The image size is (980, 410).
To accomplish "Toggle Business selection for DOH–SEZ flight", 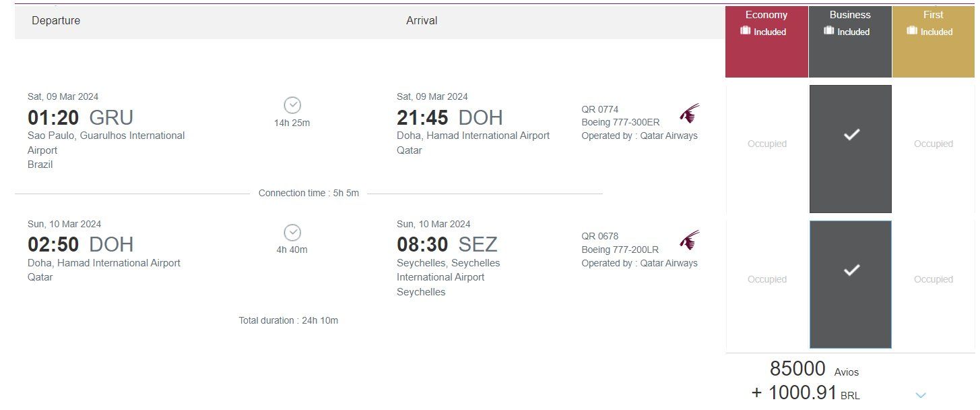I will pyautogui.click(x=851, y=285).
